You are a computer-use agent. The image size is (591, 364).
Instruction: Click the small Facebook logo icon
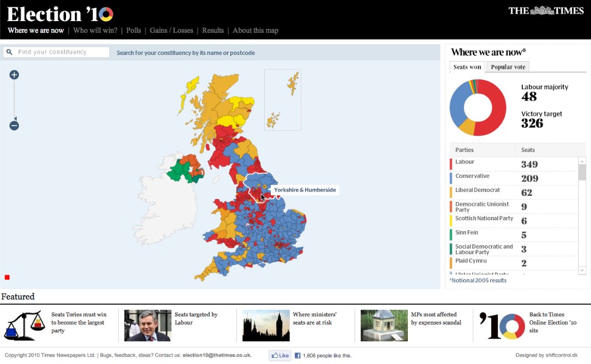pos(297,355)
